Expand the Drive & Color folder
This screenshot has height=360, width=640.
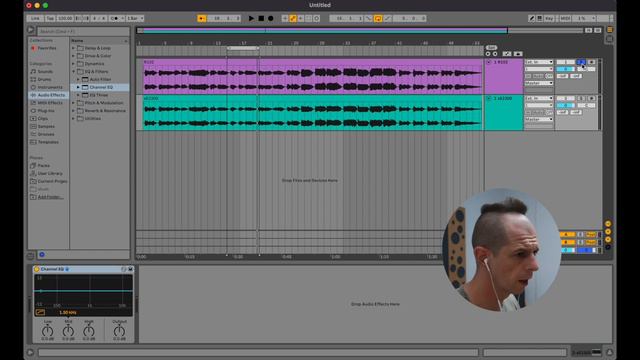[73, 56]
